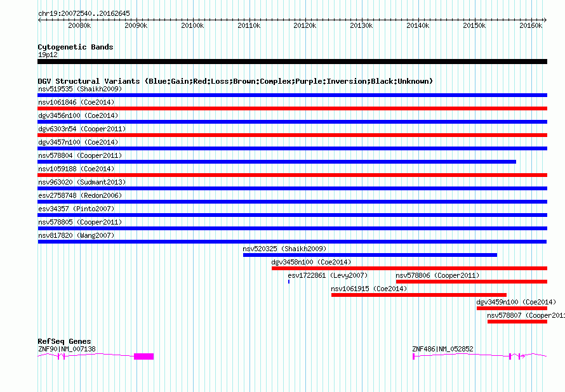Click the chr19:20072540..20162645 coordinates text

[x=84, y=13]
